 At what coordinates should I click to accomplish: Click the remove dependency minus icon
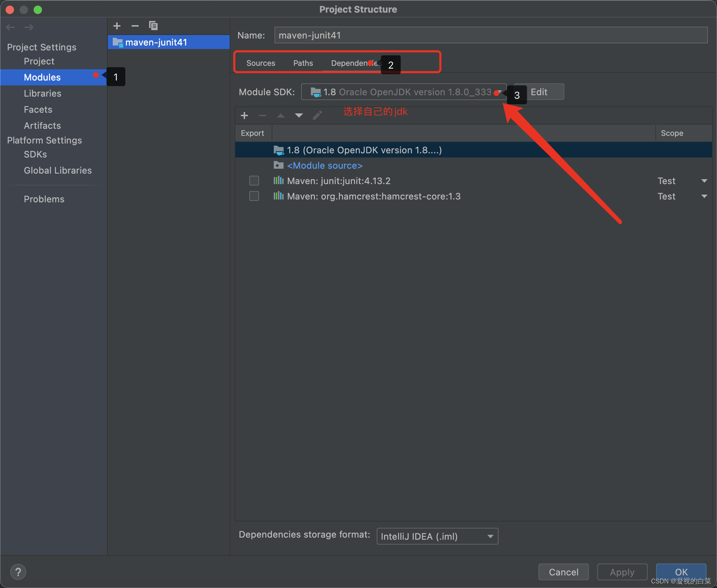point(263,115)
